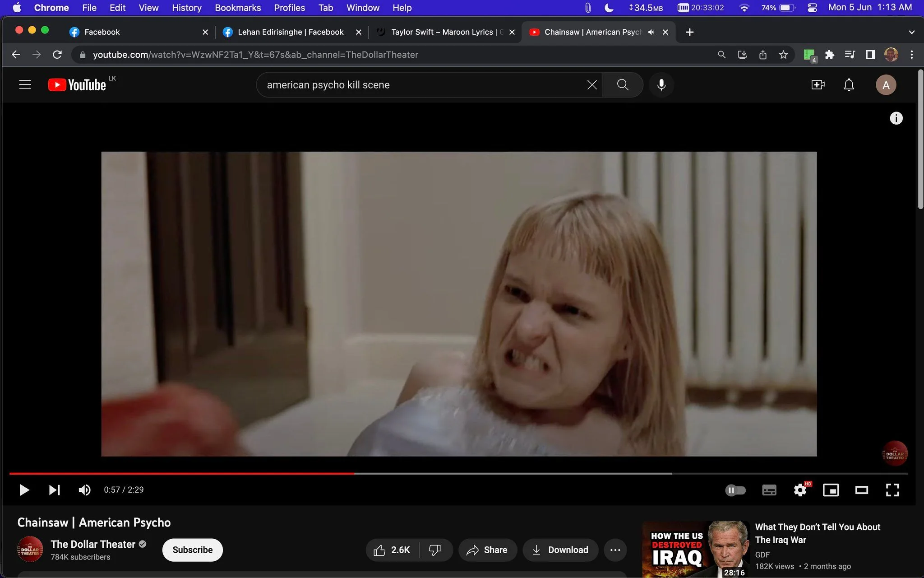Turn on subtitles/closed captions
Screen dimensions: 924x578
769,490
